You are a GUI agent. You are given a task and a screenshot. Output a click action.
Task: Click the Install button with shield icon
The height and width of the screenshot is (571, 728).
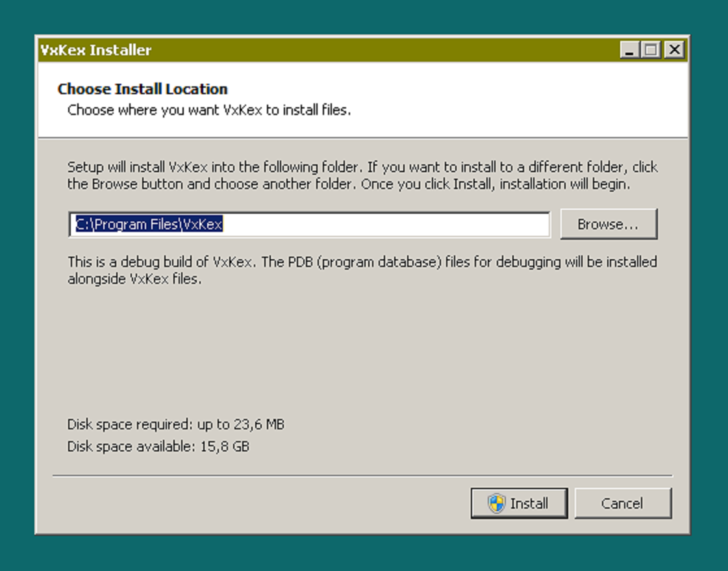coord(519,503)
